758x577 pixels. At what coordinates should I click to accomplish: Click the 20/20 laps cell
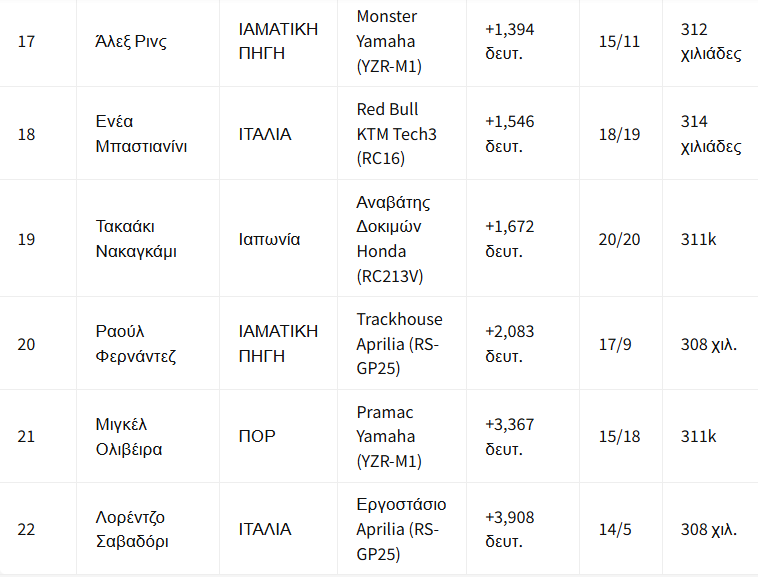click(x=621, y=238)
